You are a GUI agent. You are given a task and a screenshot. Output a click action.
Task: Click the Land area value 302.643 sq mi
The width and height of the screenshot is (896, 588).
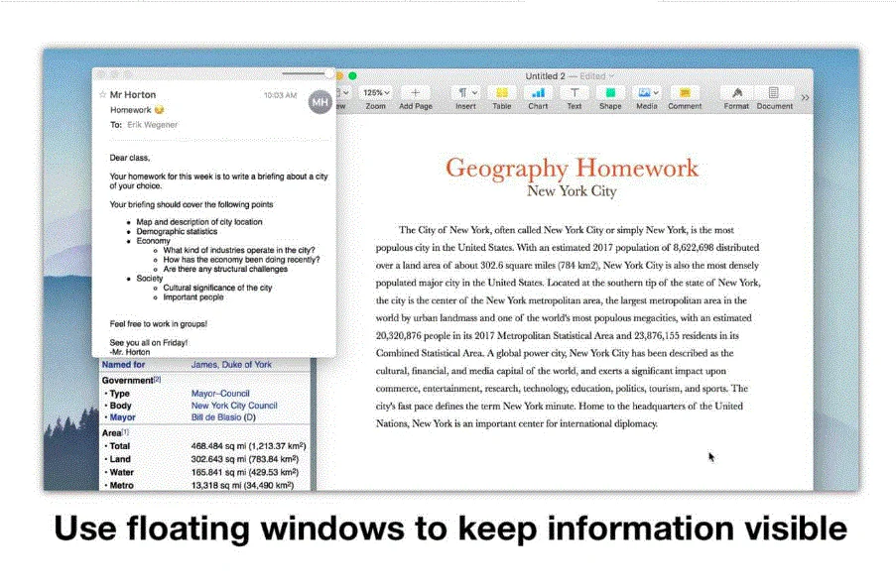click(244, 459)
